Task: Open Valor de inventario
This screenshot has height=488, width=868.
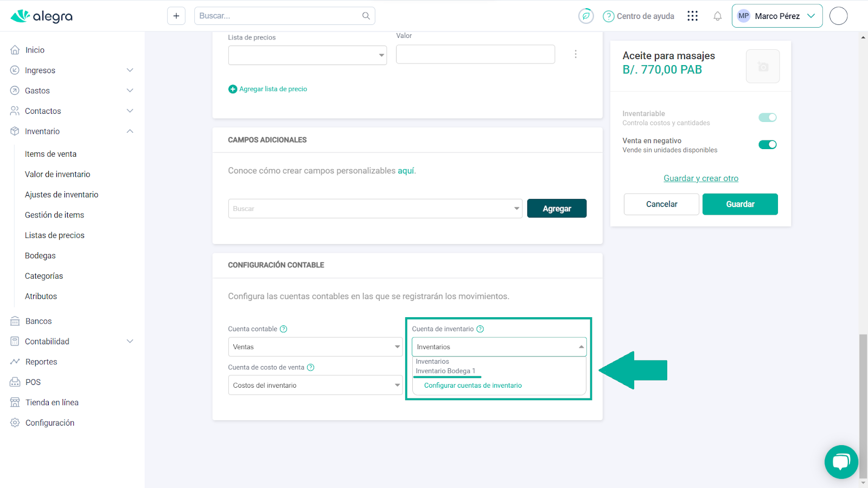Action: click(58, 174)
